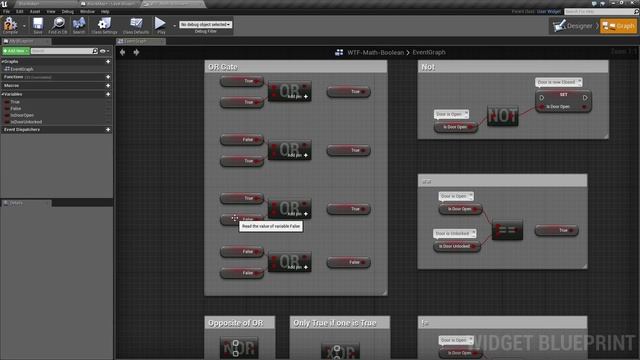
Task: Click the Play toolbar button
Action: pos(161,25)
